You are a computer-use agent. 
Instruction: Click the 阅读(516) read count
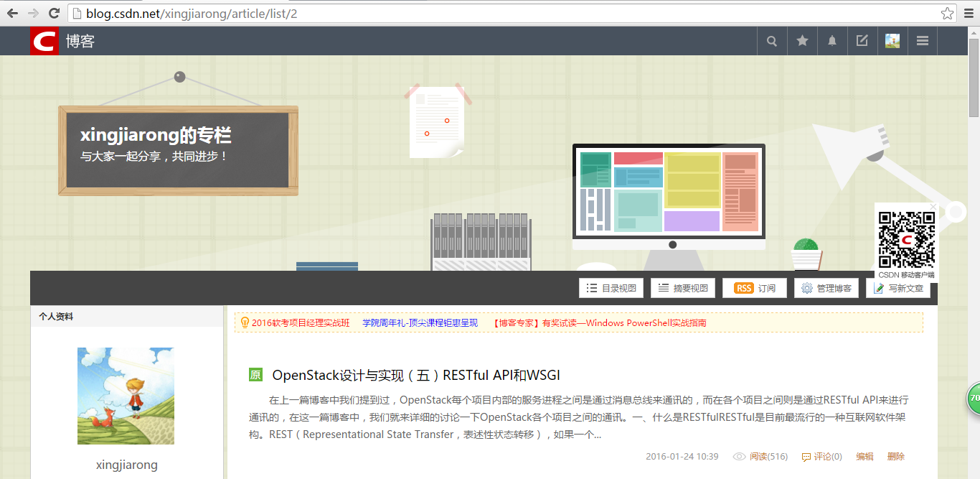[768, 457]
